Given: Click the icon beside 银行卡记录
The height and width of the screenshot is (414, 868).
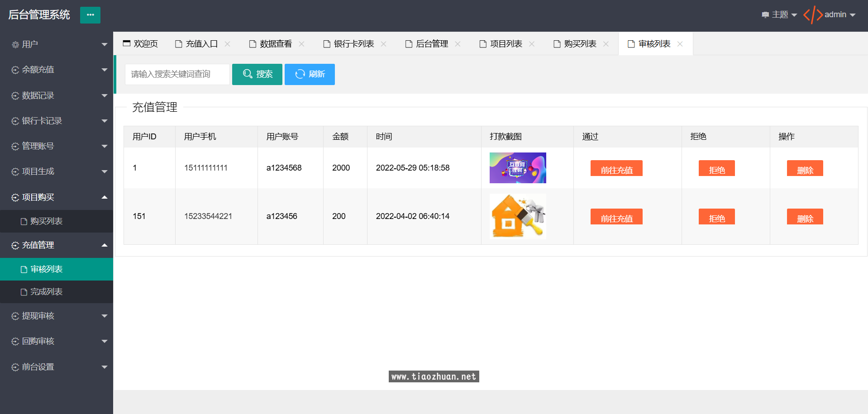Looking at the screenshot, I should [x=15, y=121].
